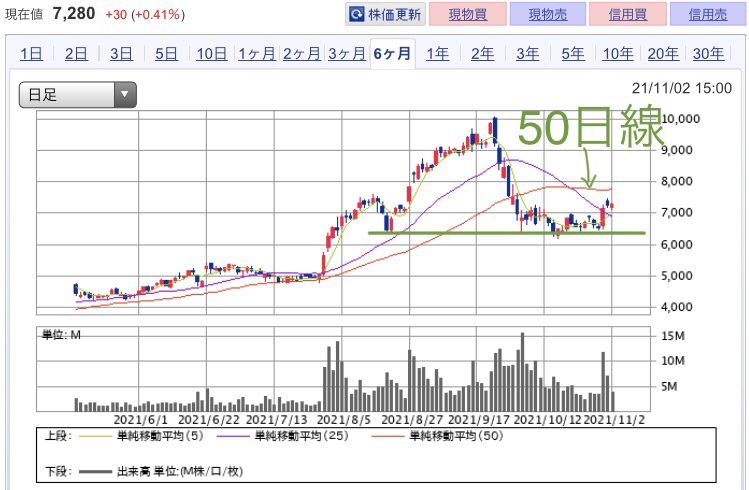749x490 pixels.
Task: Click the 現物売 button
Action: [x=547, y=14]
